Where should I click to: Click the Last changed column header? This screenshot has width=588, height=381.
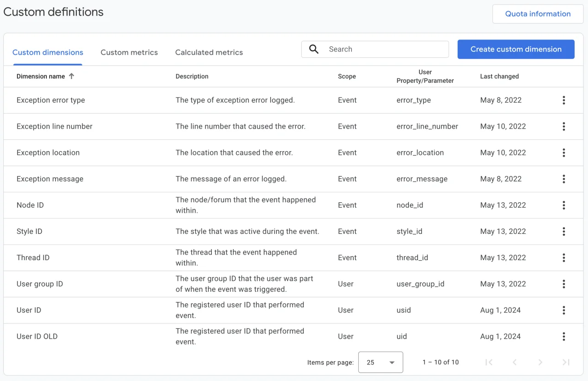499,76
